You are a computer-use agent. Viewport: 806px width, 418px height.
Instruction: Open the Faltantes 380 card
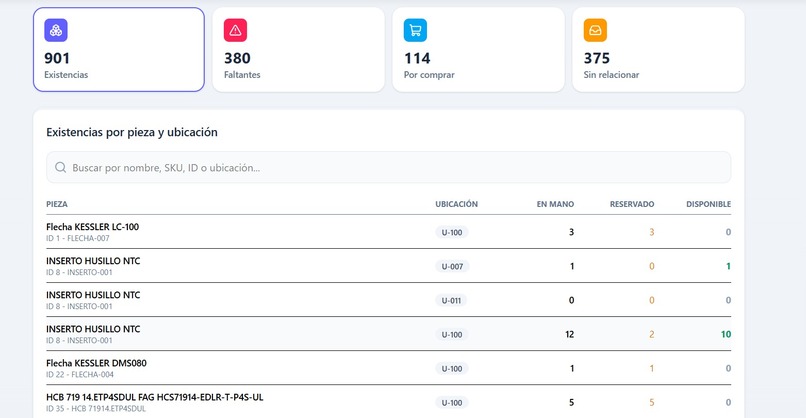(299, 50)
